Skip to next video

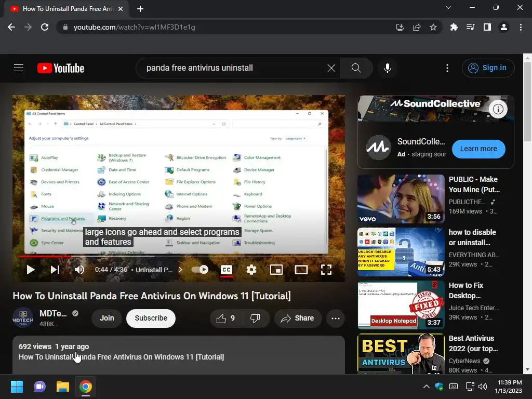[55, 270]
